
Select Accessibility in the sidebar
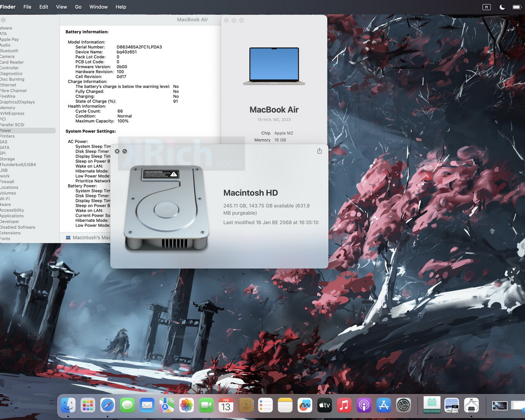tap(12, 210)
